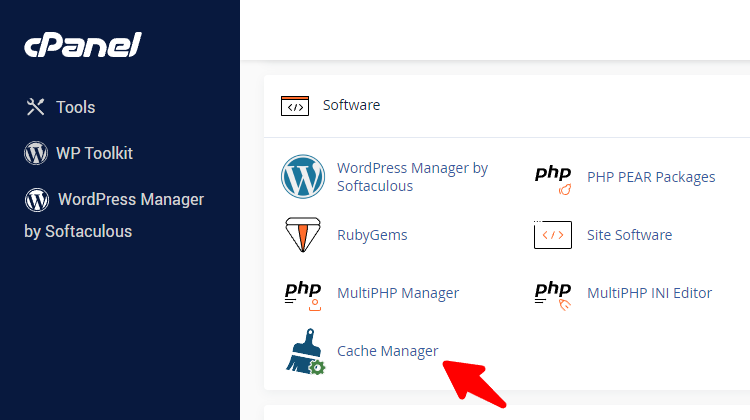Click the Software section code icon
Image resolution: width=750 pixels, height=420 pixels.
(295, 106)
